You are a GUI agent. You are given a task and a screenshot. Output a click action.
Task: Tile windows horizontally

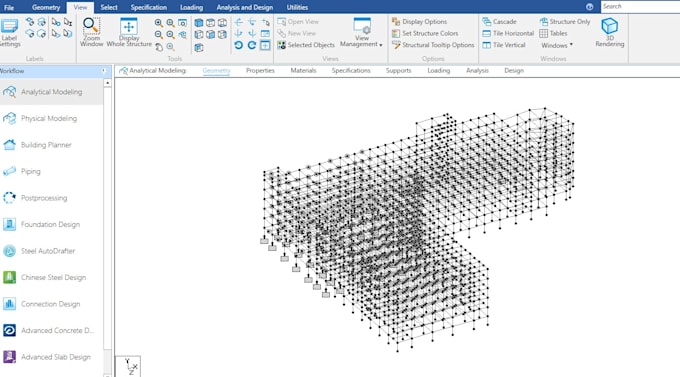pos(508,33)
